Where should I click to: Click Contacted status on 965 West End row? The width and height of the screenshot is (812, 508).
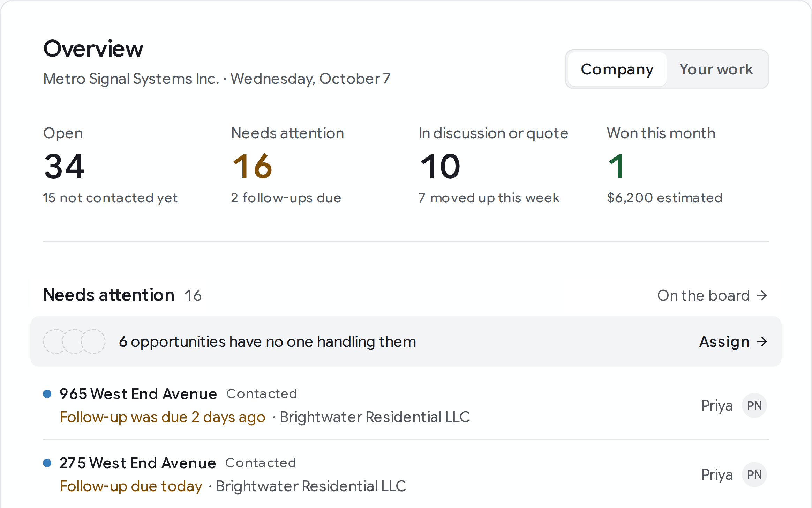point(262,394)
